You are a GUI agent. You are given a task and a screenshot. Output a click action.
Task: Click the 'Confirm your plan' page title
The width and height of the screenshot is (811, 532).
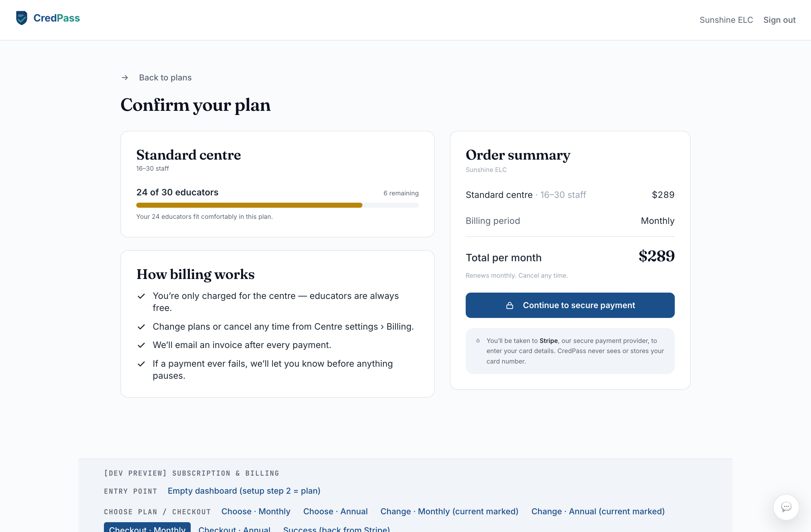[195, 105]
